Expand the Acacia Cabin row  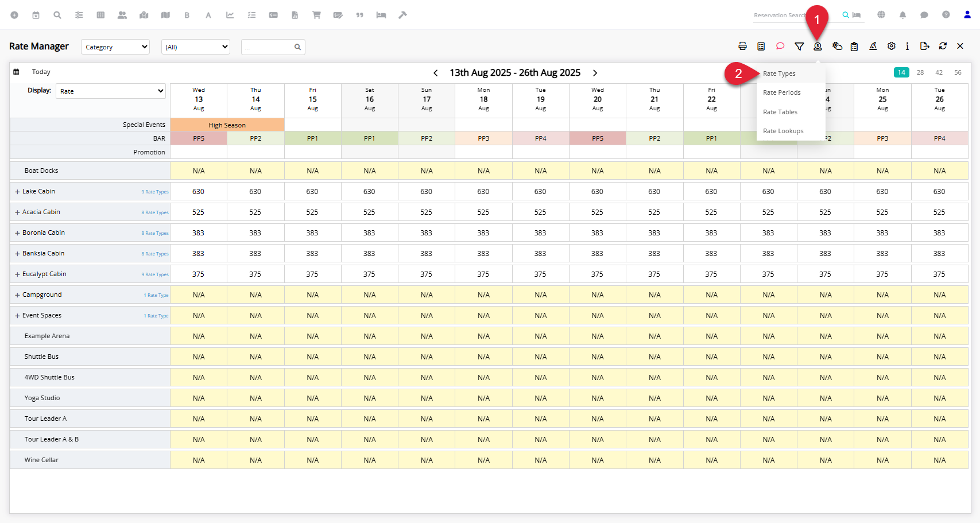(x=17, y=212)
